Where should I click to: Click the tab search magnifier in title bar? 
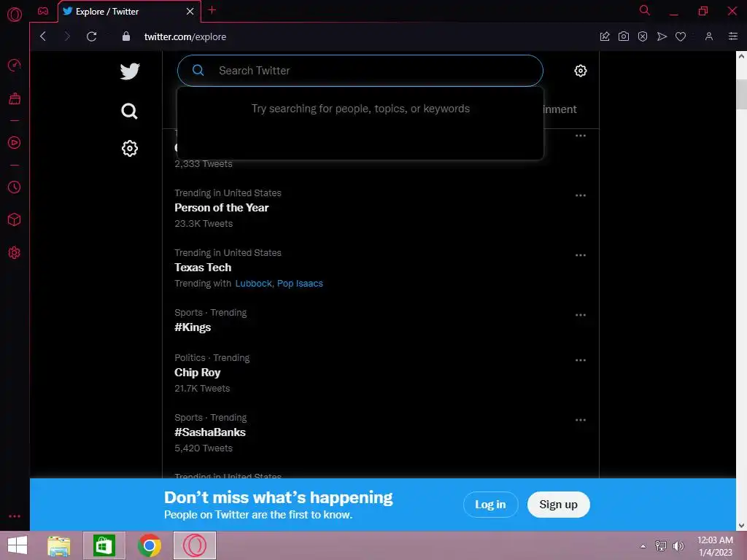pyautogui.click(x=645, y=10)
